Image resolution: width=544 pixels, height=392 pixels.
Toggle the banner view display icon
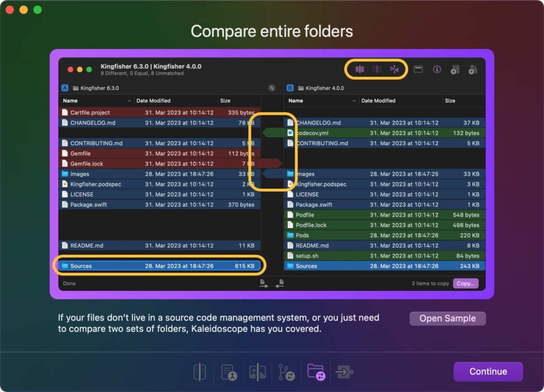tap(418, 69)
